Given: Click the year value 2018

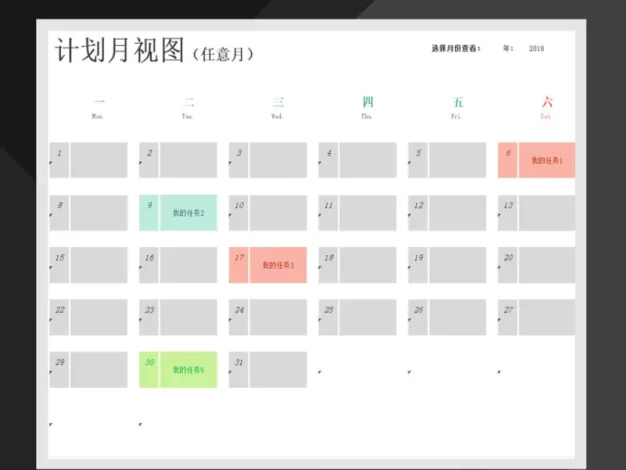Looking at the screenshot, I should pyautogui.click(x=536, y=49).
